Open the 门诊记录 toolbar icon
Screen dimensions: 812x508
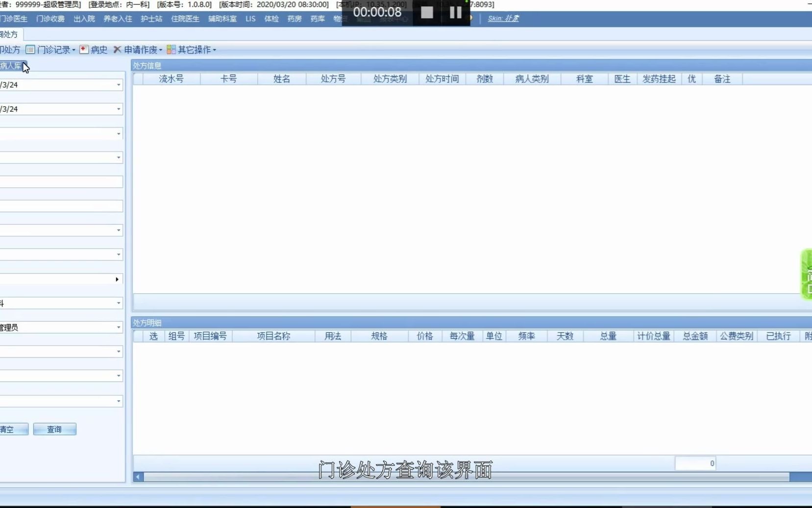[30, 50]
